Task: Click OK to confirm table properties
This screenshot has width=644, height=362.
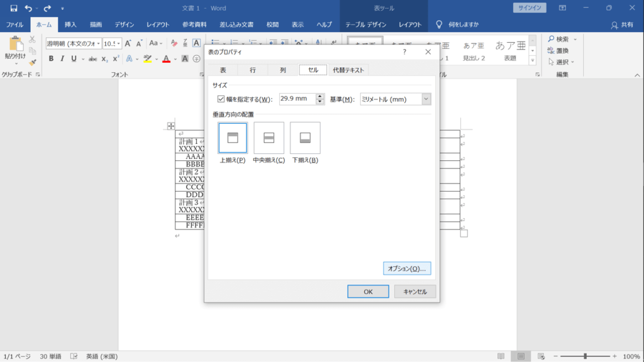Action: point(368,292)
